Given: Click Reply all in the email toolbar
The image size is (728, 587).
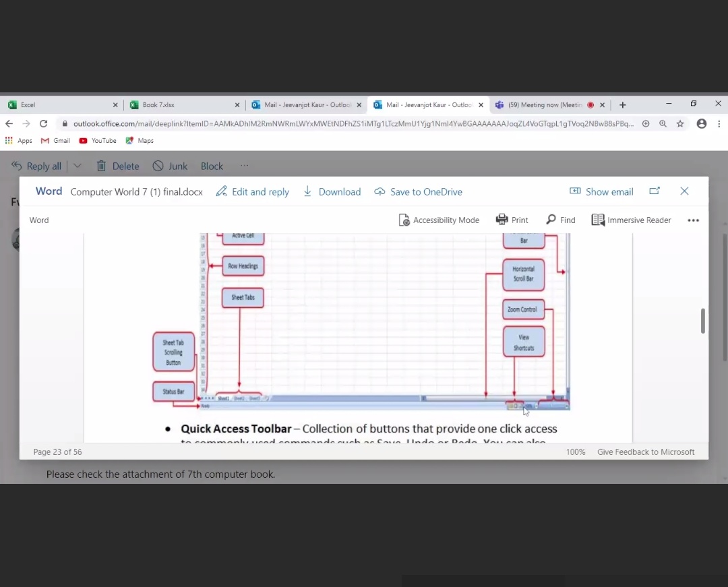Looking at the screenshot, I should (x=36, y=166).
